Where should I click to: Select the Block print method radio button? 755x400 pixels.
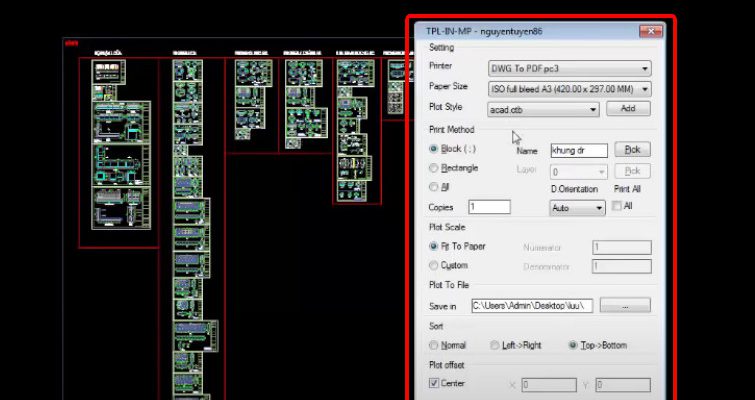pos(434,149)
